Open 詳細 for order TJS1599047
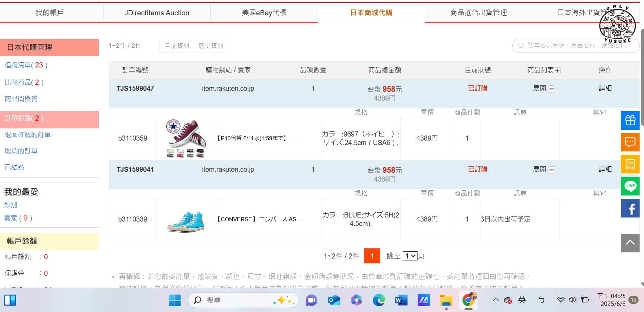Viewport: 644px width, 312px height. pyautogui.click(x=605, y=88)
